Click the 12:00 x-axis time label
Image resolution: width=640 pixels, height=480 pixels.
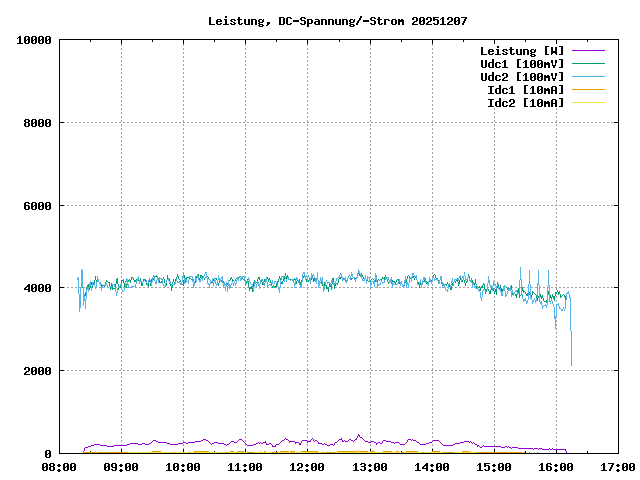pos(307,466)
